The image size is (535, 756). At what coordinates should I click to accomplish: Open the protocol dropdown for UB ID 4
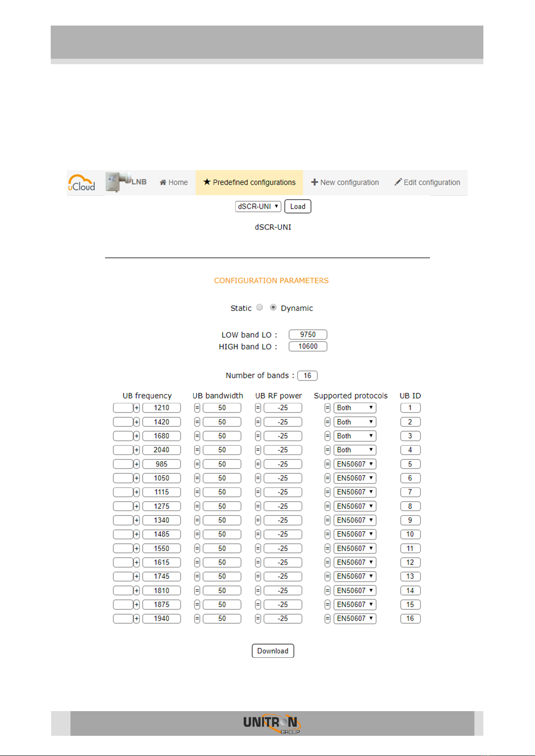[355, 450]
